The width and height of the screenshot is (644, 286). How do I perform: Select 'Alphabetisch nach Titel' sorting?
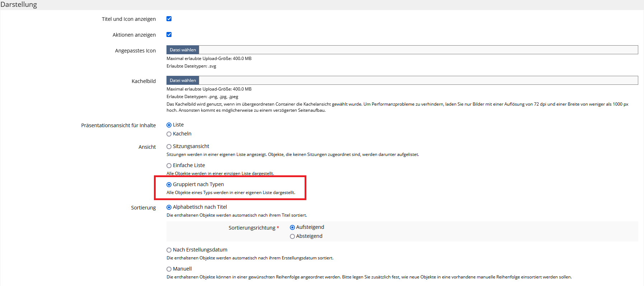click(x=169, y=207)
